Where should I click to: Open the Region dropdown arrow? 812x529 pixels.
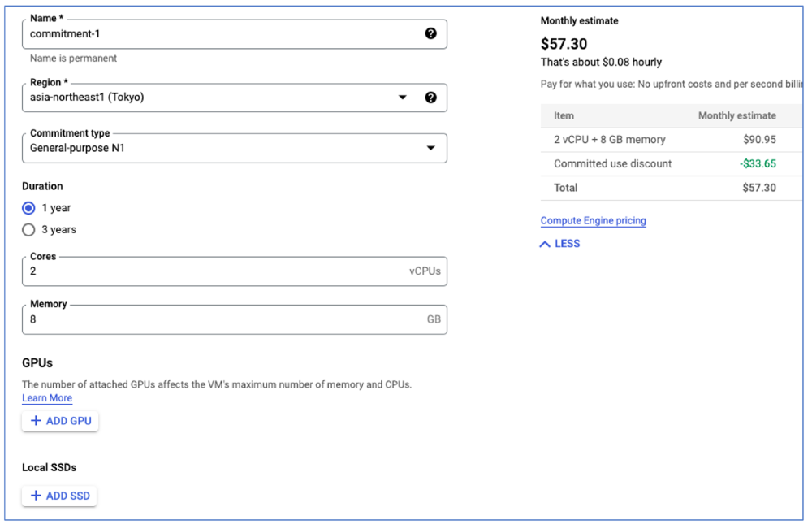[x=402, y=98]
